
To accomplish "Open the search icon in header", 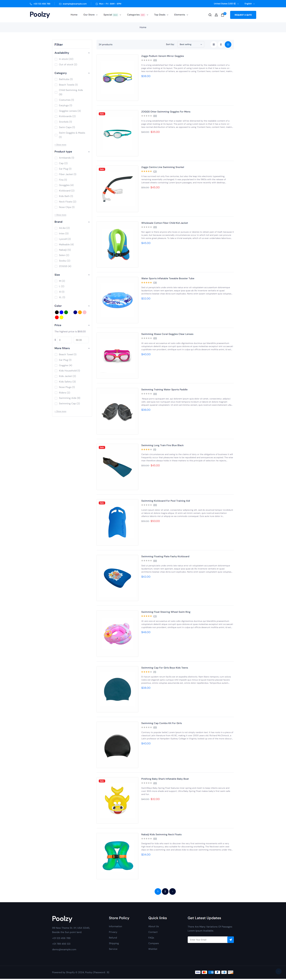I will pos(210,15).
